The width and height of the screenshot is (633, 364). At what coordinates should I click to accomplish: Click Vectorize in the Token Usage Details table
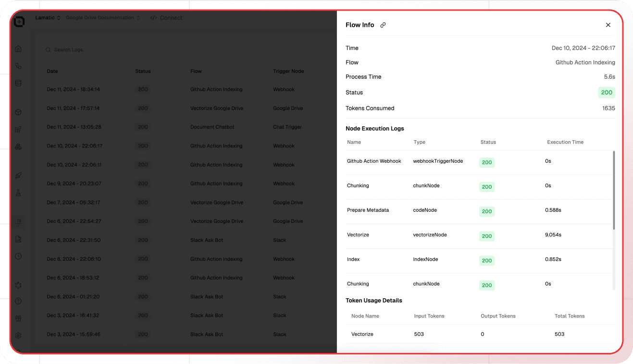(362, 334)
